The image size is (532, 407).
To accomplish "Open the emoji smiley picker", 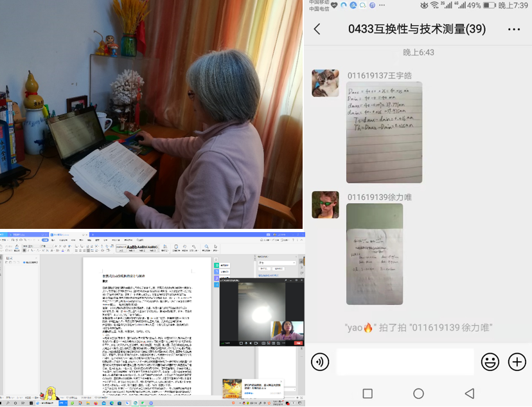I will click(490, 362).
